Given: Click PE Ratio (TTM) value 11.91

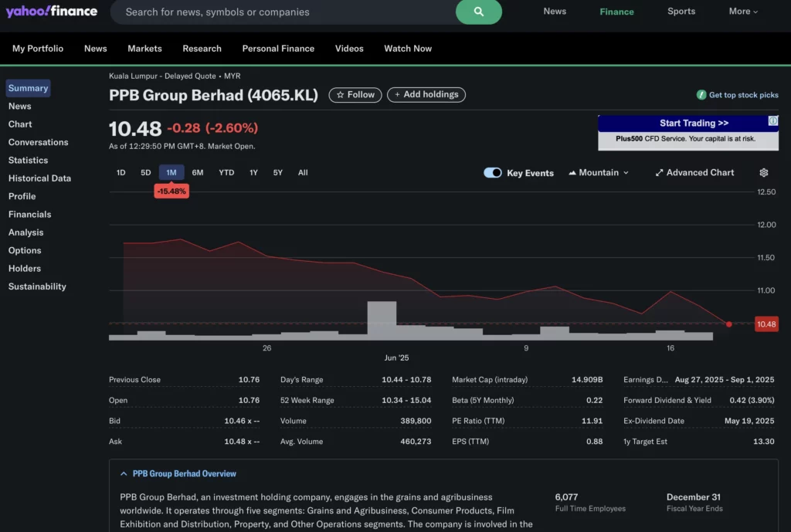Looking at the screenshot, I should [x=592, y=421].
